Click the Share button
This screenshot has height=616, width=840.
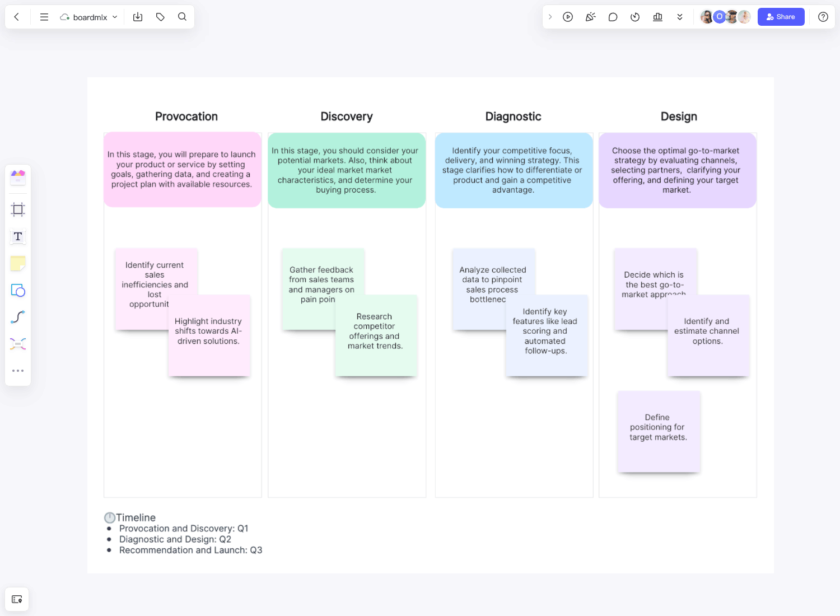[x=781, y=17]
